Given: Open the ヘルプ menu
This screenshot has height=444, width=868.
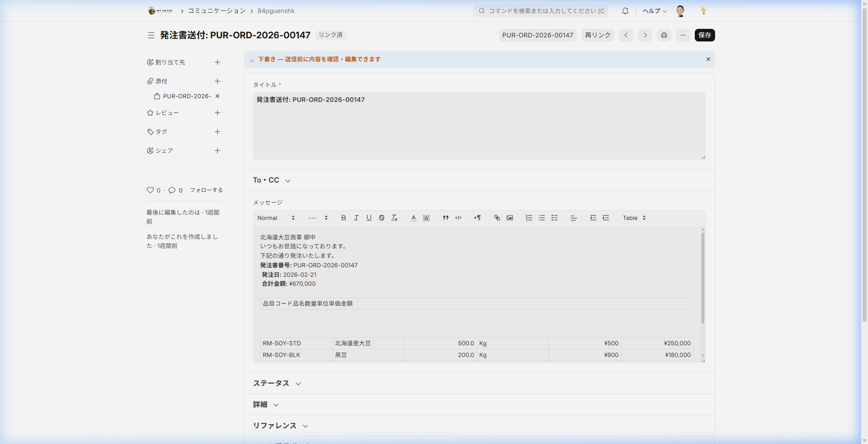Looking at the screenshot, I should coord(654,11).
